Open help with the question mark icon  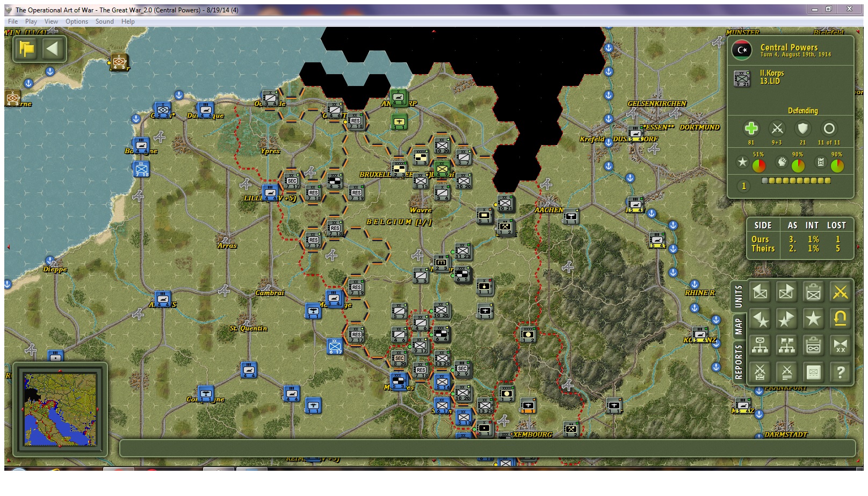[x=840, y=372]
